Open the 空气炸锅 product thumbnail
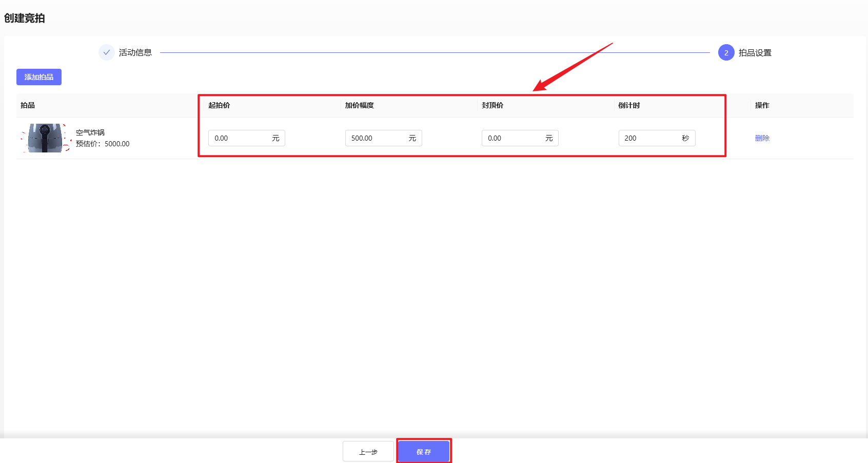Screen dimensions: 868x463 click(46, 138)
